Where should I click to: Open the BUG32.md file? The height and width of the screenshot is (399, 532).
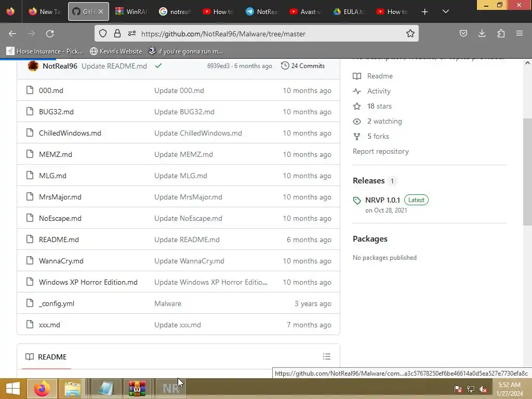[x=56, y=112]
